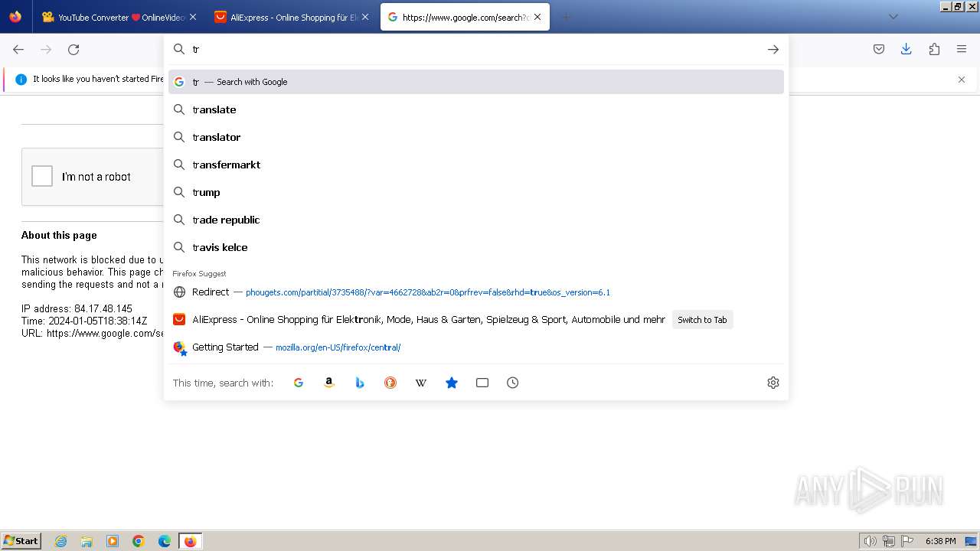Search this time with Amazon icon

click(329, 383)
